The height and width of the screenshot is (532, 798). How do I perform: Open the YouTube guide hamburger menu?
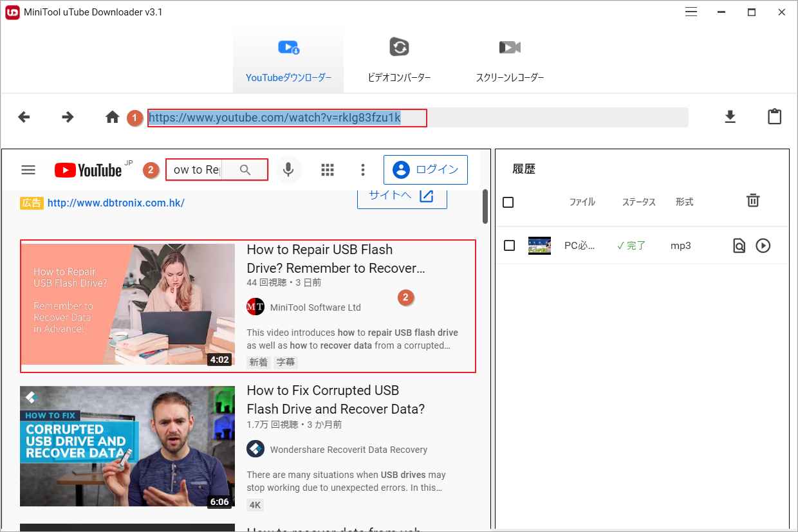click(28, 170)
